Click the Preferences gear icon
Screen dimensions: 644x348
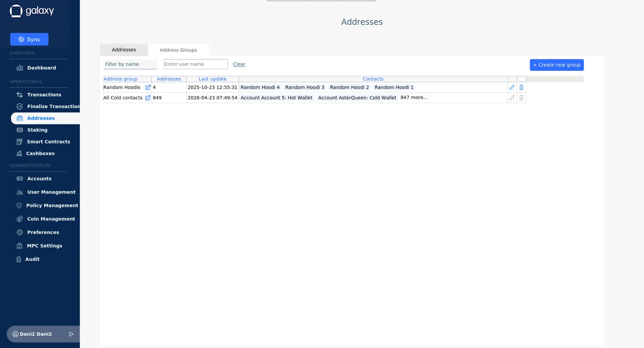pyautogui.click(x=20, y=232)
